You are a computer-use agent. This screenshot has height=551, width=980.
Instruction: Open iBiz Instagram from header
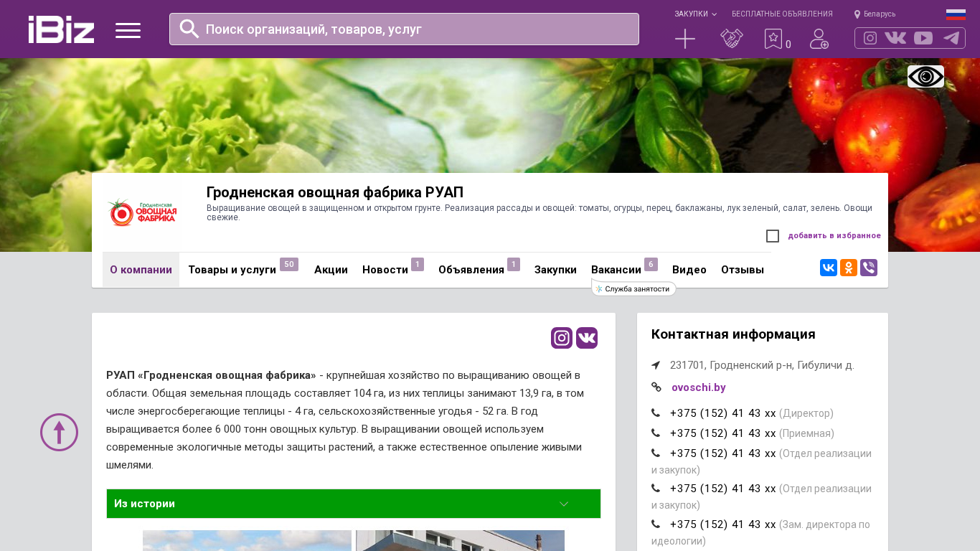[870, 38]
